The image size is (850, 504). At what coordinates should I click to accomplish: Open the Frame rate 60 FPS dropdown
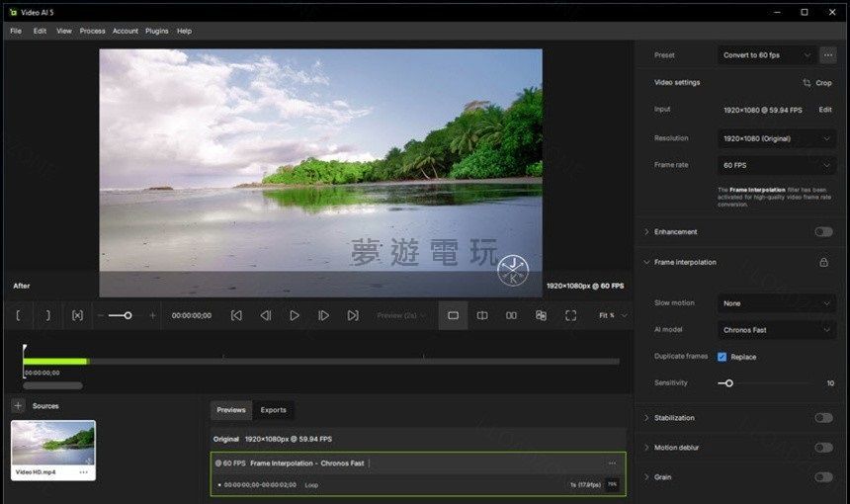tap(777, 165)
